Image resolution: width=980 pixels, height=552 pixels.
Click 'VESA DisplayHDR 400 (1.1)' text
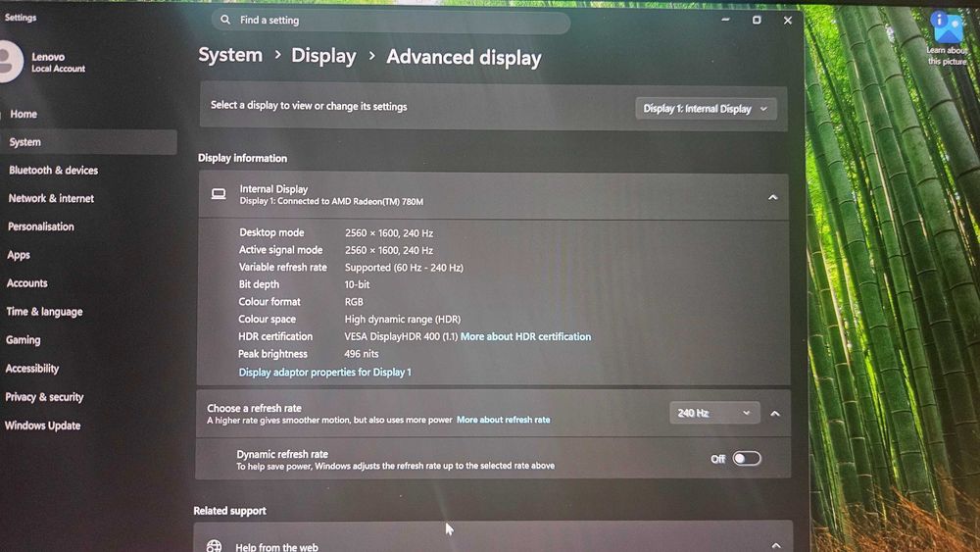(401, 336)
